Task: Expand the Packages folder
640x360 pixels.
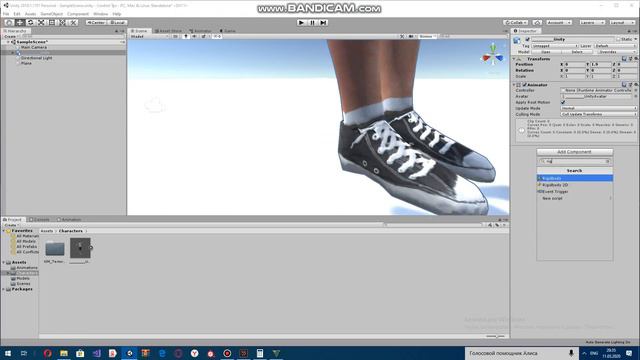Action: [x=4, y=289]
